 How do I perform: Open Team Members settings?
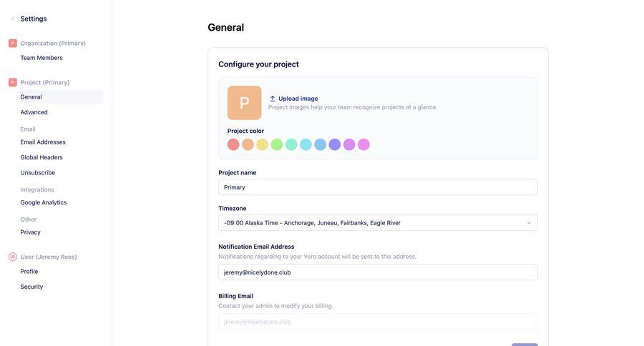(42, 58)
